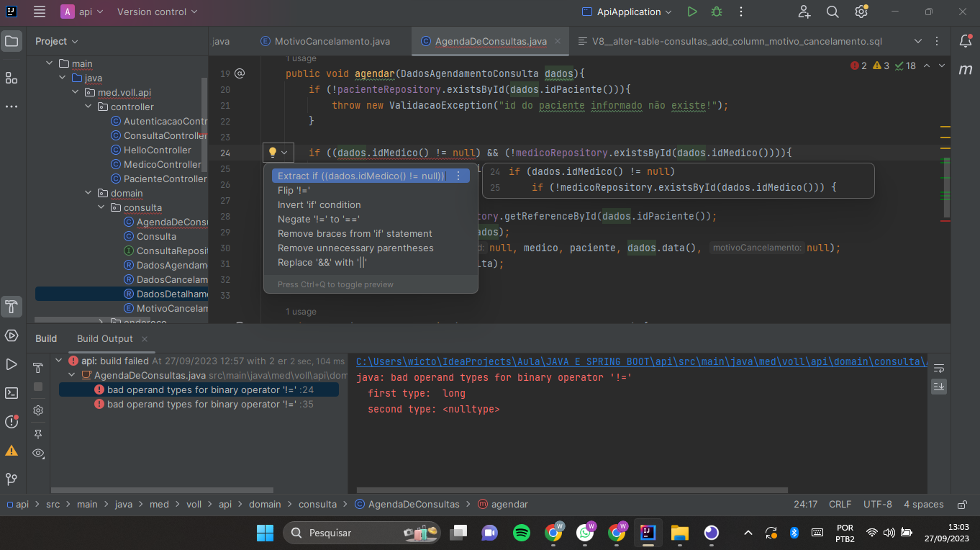Show the hidden editor tabs dropdown
This screenshot has height=550, width=980.
click(917, 41)
